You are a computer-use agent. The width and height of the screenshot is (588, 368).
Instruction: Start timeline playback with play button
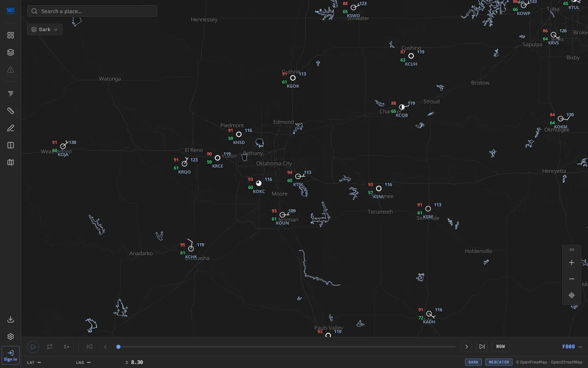[x=33, y=347]
